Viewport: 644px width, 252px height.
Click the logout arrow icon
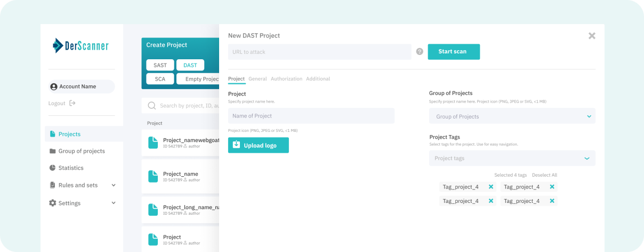pyautogui.click(x=73, y=103)
